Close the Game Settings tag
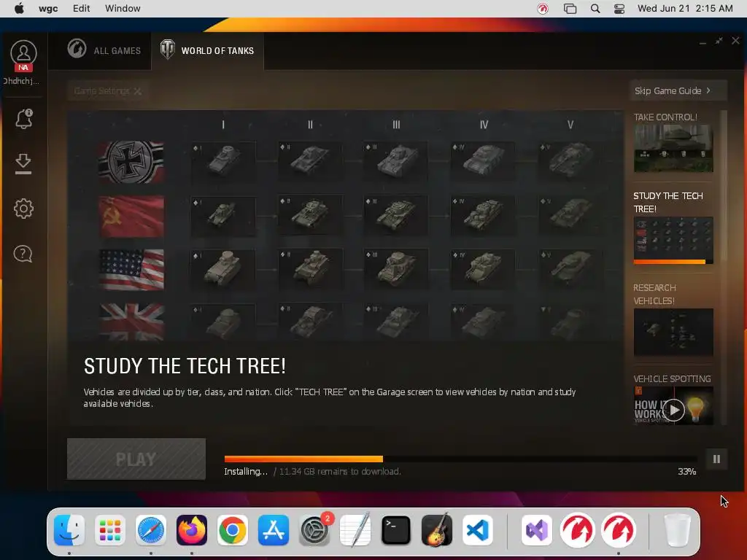 point(138,91)
